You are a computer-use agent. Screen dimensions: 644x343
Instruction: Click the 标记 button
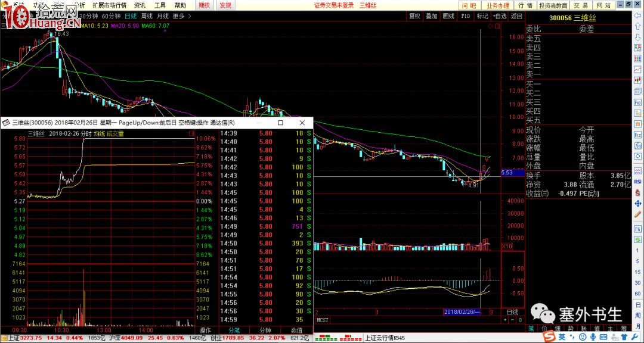click(482, 17)
